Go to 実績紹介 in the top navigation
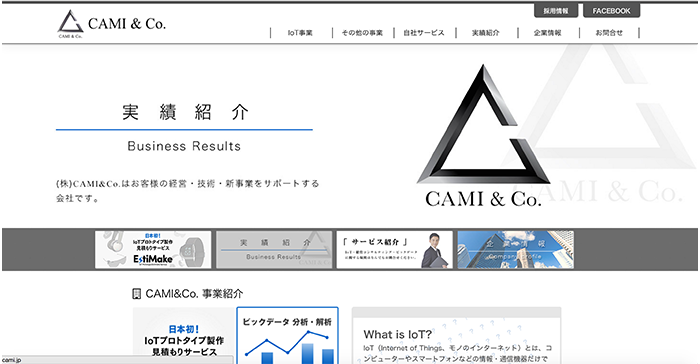 pos(486,33)
